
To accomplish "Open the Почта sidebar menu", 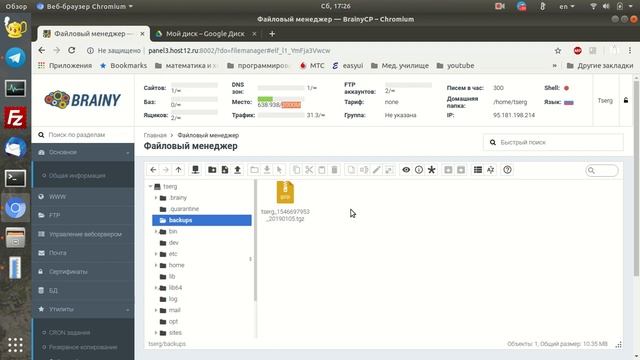I will 83,253.
